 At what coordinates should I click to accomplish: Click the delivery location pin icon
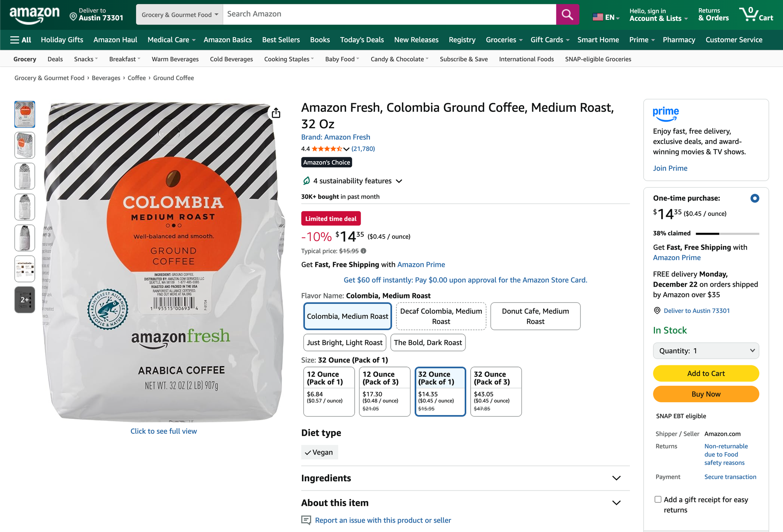[73, 16]
